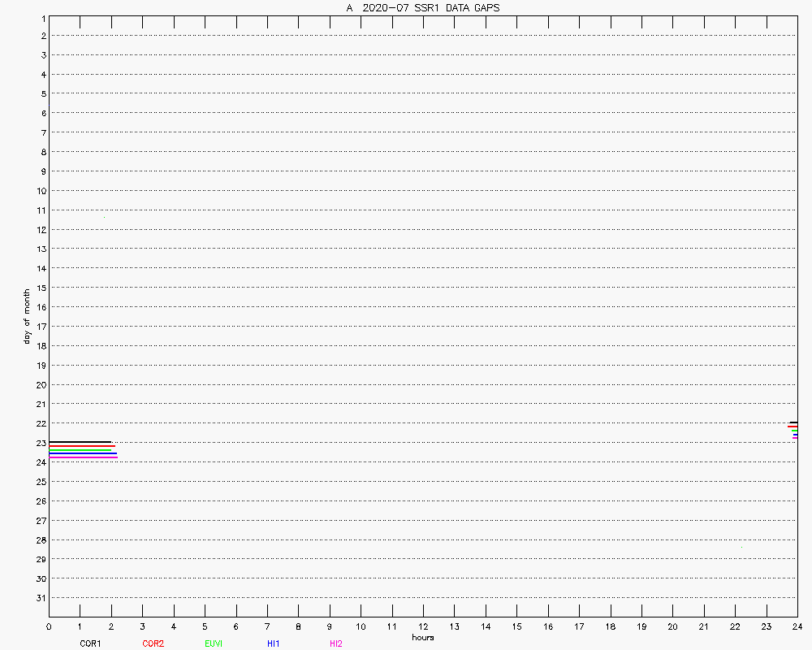
Task: Click the magenta HI2 legend label
Action: tap(336, 643)
